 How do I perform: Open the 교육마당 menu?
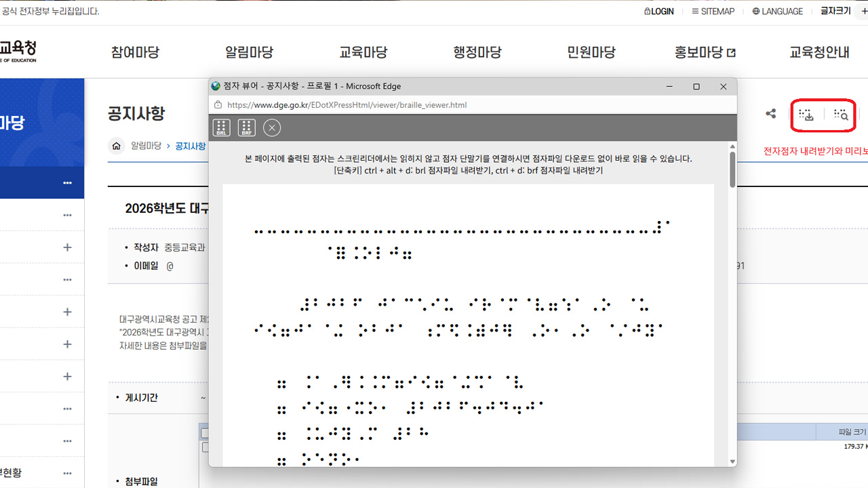point(363,52)
